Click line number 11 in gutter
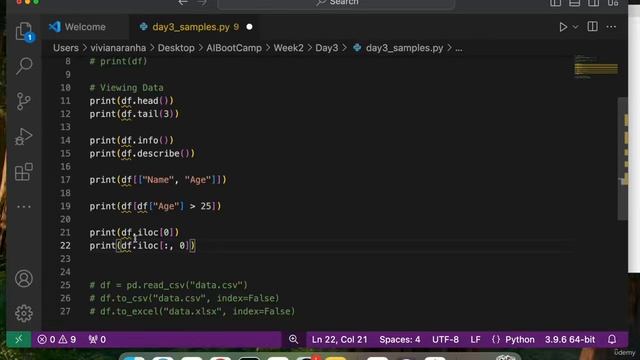The height and width of the screenshot is (360, 640). pyautogui.click(x=65, y=101)
